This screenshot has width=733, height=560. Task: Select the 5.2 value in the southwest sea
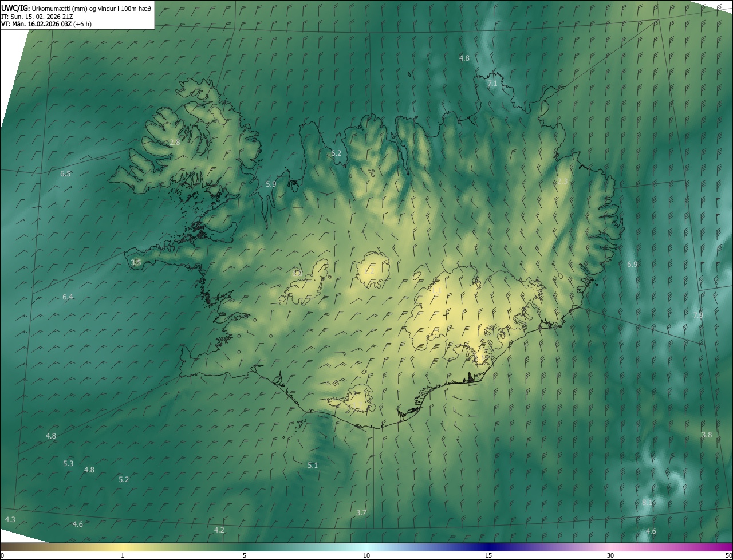point(124,479)
